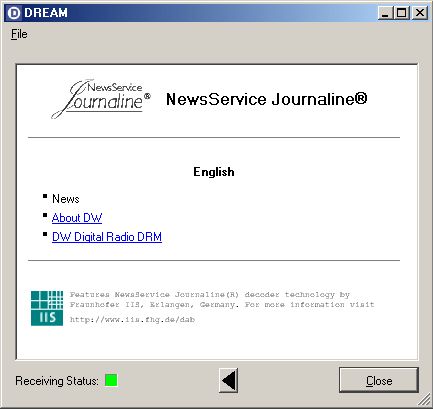Image resolution: width=433 pixels, height=409 pixels.
Task: Click the English section heading
Action: pos(214,172)
